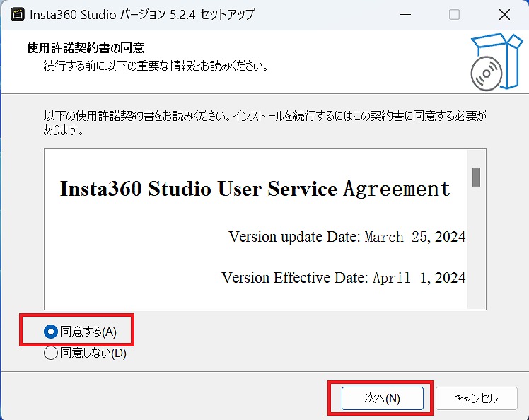Click the 以下の使用許諾契約書をお読みください instruction text

click(x=264, y=122)
